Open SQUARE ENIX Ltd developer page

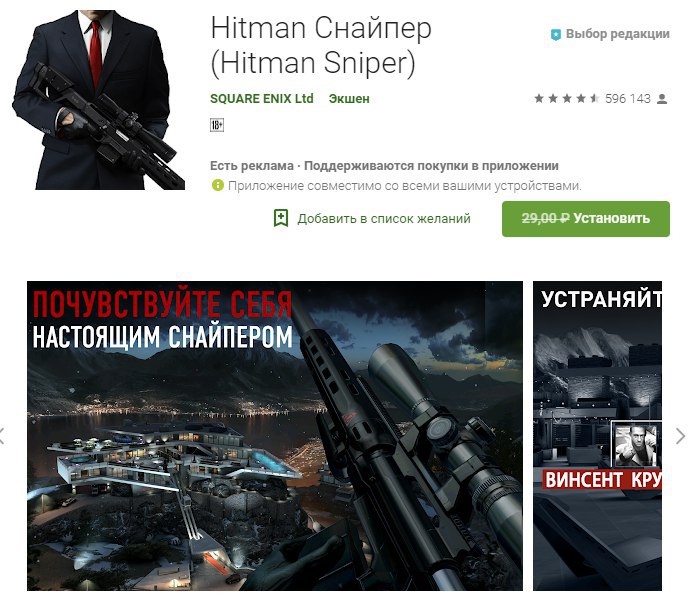262,98
